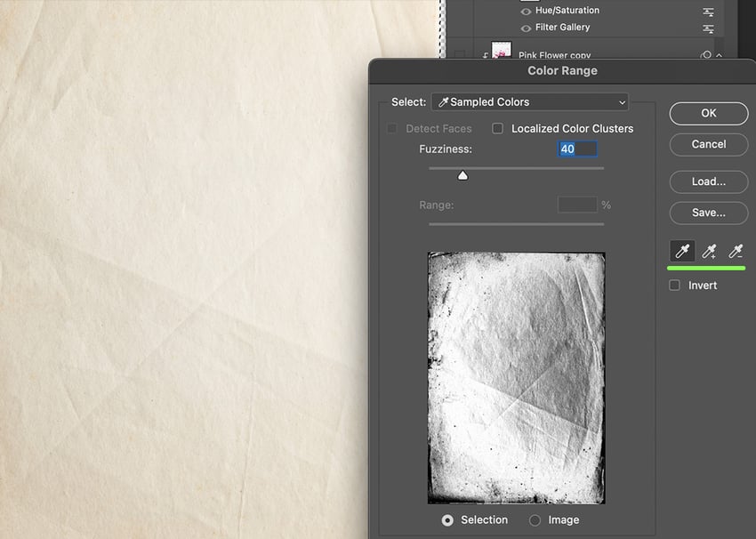Enable Localized Color Clusters checkbox
Image resolution: width=756 pixels, height=539 pixels.
coord(498,128)
